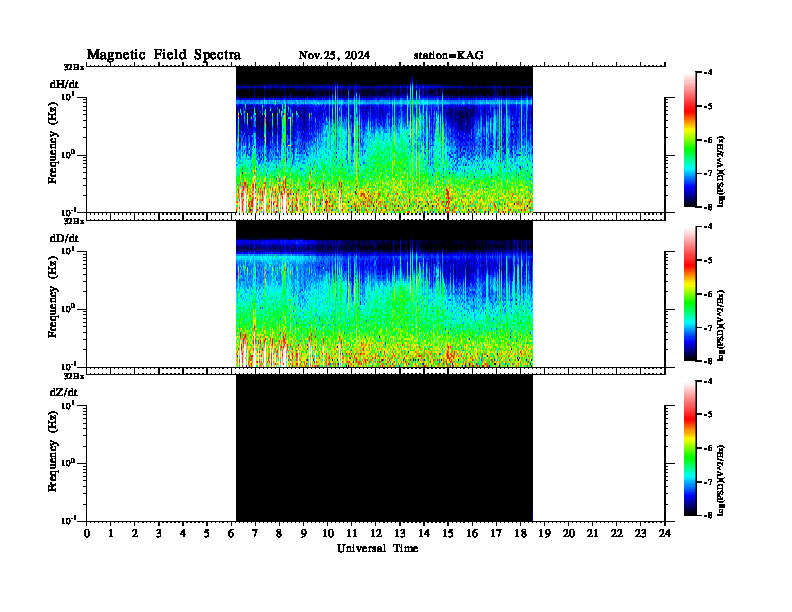Click the log(PSD) label beside dD/dt colorbar
The height and width of the screenshot is (612, 792).
coord(721,325)
